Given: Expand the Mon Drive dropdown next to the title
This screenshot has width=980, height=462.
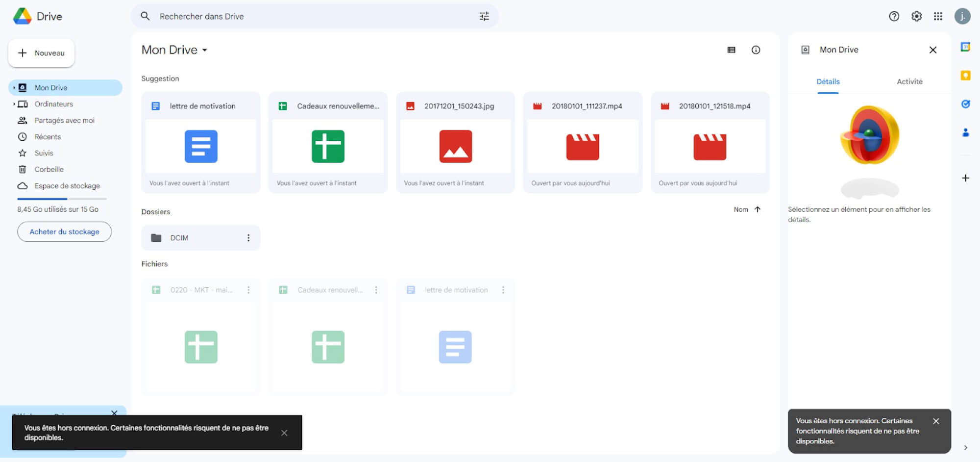Looking at the screenshot, I should tap(205, 50).
